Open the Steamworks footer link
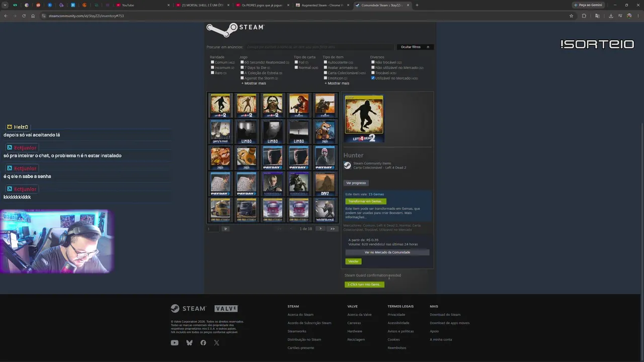Image resolution: width=644 pixels, height=362 pixels. [297, 331]
